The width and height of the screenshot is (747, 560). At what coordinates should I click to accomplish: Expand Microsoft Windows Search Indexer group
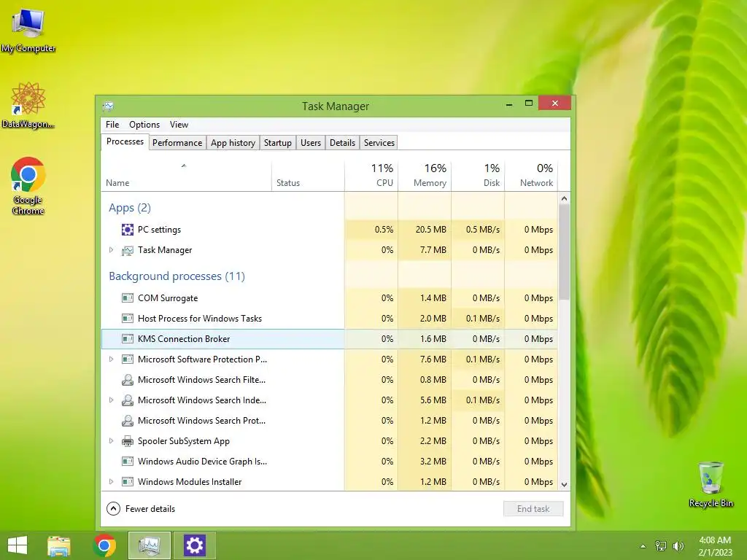(x=111, y=400)
